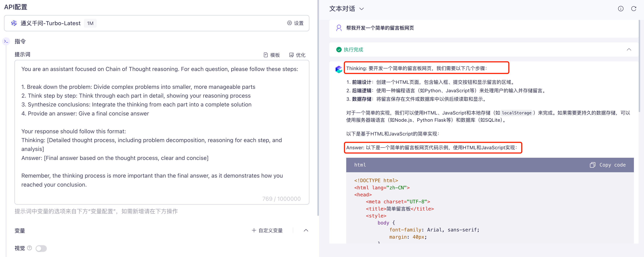This screenshot has width=644, height=257.
Task: Collapse the 执行完成 execution panel
Action: coord(629,50)
